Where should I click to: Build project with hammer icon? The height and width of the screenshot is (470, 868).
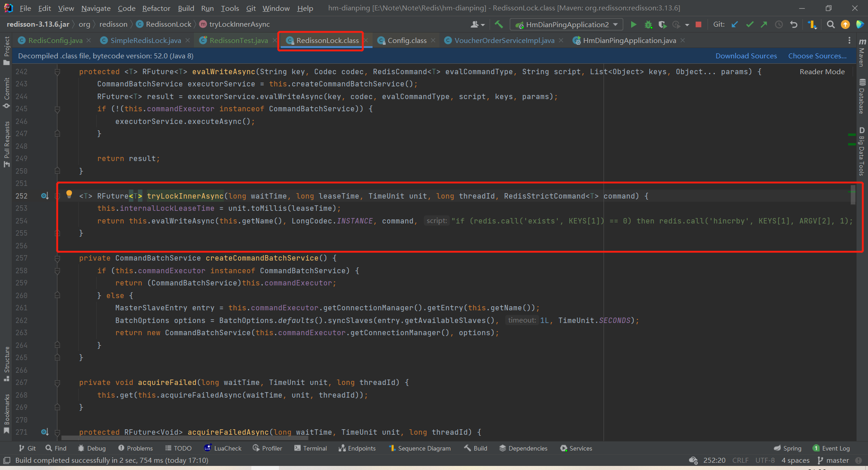pos(499,24)
